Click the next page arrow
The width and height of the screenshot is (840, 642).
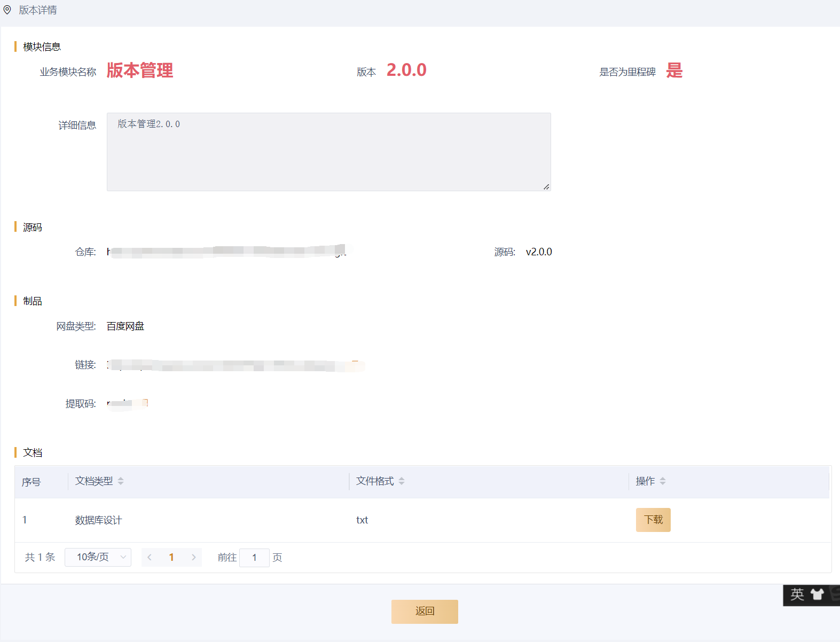tap(193, 557)
